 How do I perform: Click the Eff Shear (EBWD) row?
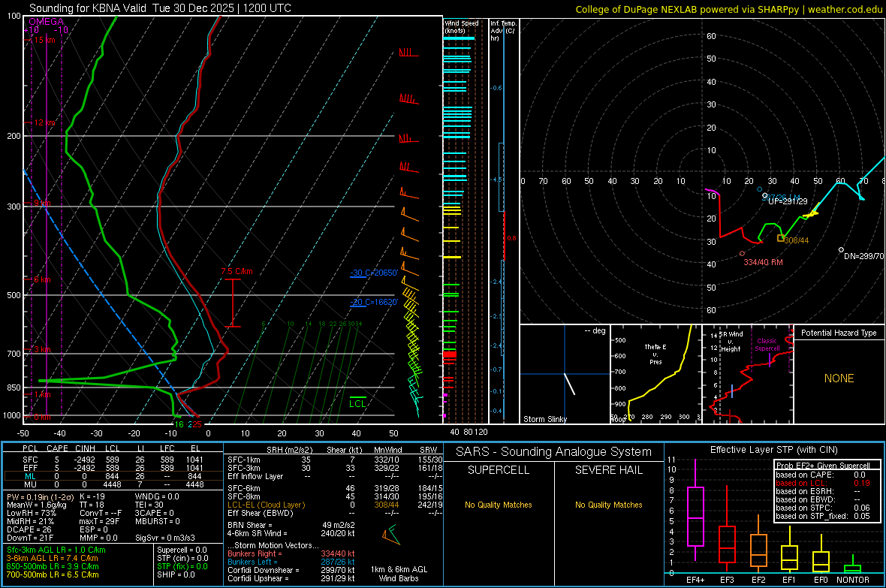click(335, 513)
